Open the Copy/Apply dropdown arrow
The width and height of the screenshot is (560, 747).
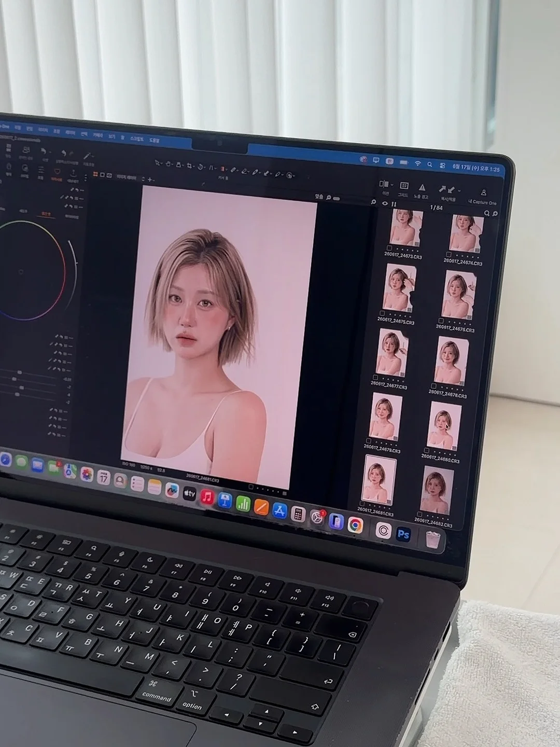[x=459, y=190]
